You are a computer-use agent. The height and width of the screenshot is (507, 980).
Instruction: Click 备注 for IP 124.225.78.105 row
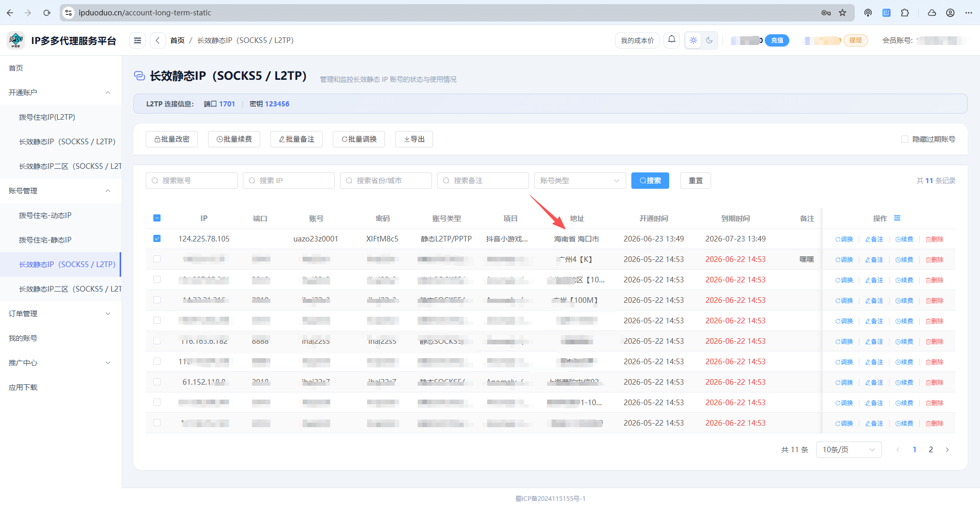click(x=874, y=239)
